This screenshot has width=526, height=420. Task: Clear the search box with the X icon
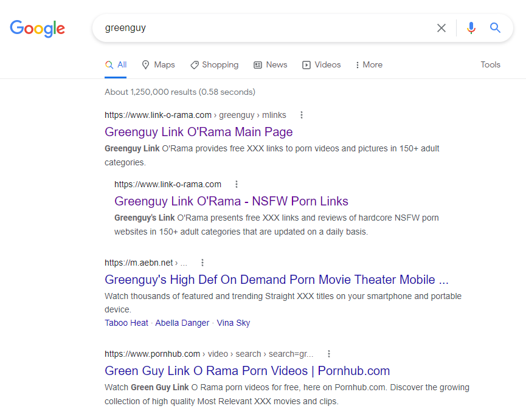point(441,28)
